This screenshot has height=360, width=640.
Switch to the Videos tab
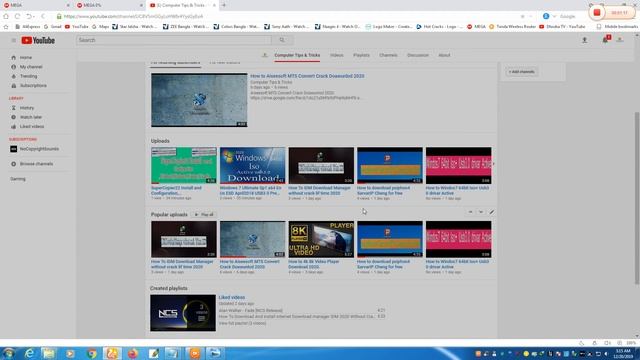pyautogui.click(x=337, y=55)
